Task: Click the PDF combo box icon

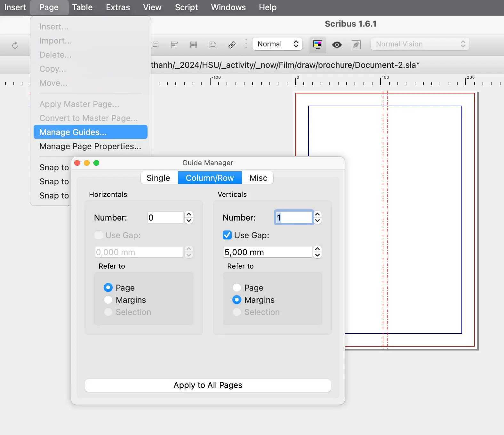Action: coord(174,44)
